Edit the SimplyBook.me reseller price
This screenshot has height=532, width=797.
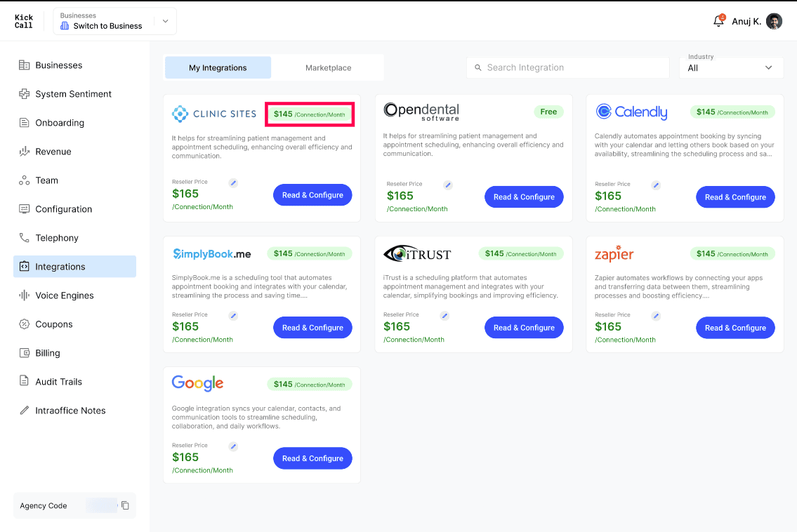coord(233,316)
